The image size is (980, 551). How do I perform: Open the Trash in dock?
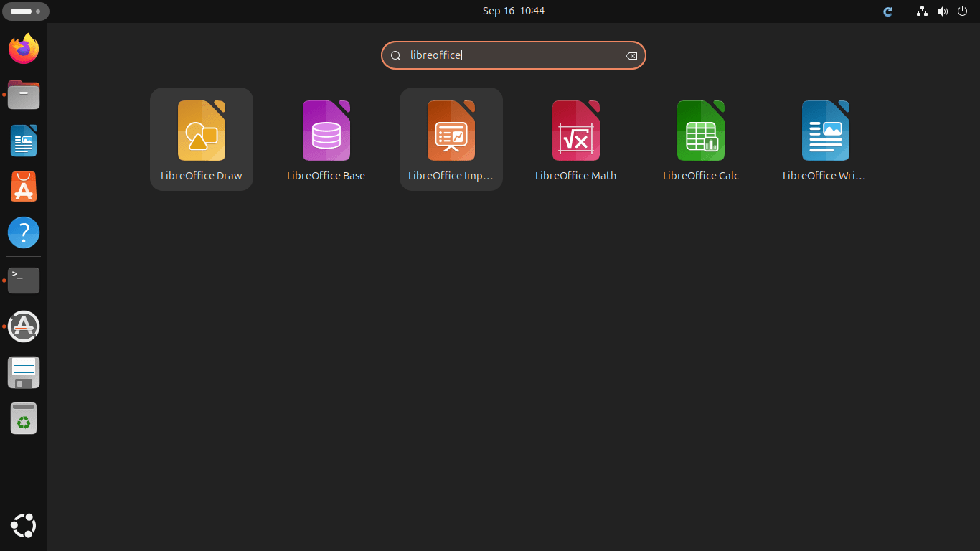[x=24, y=418]
